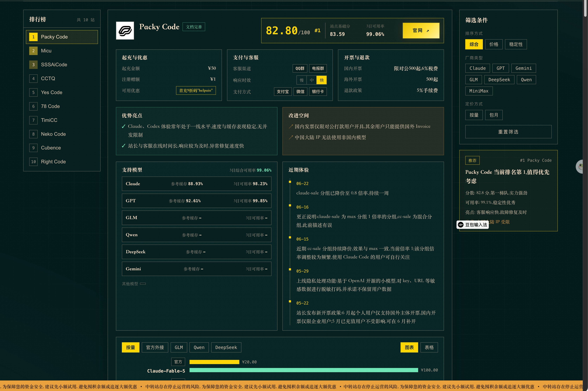
Task: Click the 文档完善 badge
Action: 194,27
